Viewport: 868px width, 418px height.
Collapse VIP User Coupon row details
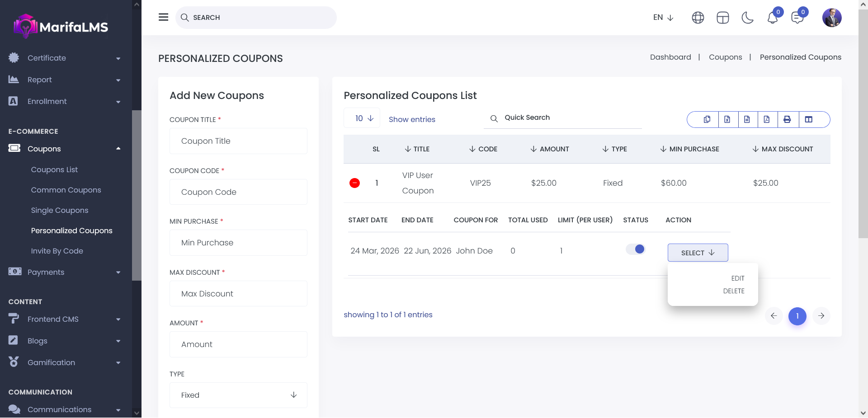click(355, 183)
